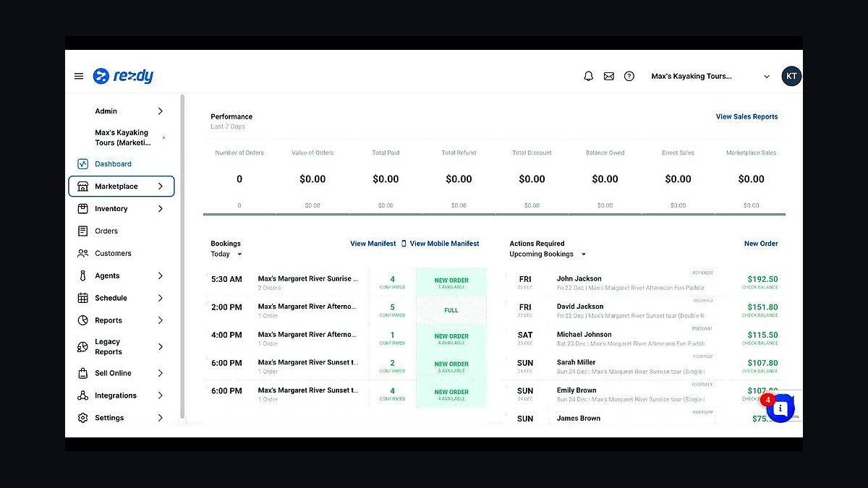Screen dimensions: 868x488
Task: Expand the Legacy Reports chevron
Action: pyautogui.click(x=160, y=347)
